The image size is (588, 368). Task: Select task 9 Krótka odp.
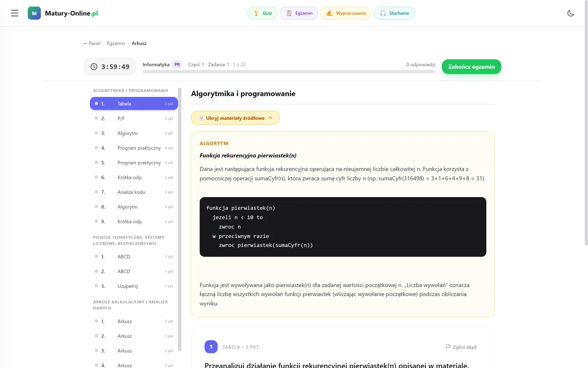[134, 222]
